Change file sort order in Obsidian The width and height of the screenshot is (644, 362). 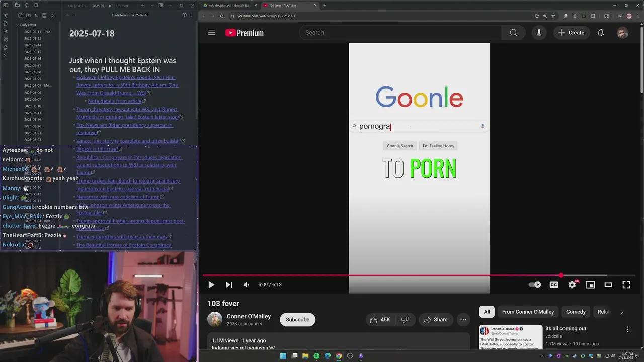36,15
